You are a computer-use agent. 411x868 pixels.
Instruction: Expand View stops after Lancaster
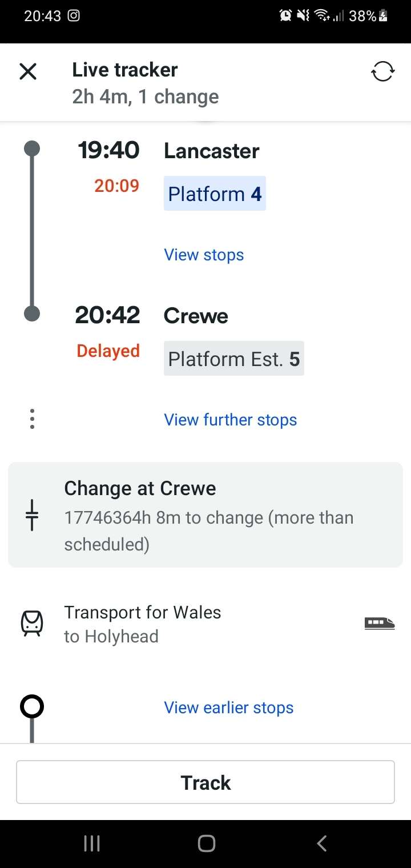point(204,255)
